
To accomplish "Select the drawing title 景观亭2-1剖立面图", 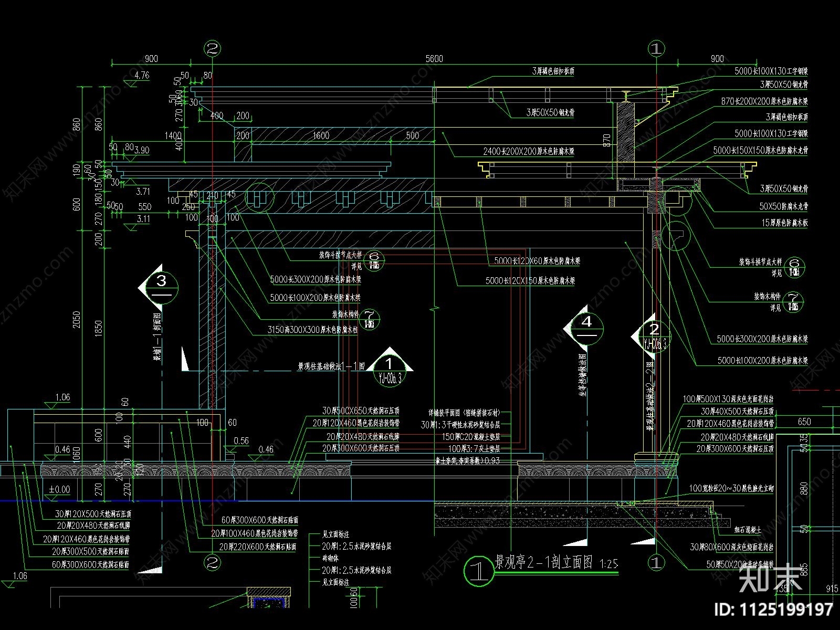I will 544,563.
